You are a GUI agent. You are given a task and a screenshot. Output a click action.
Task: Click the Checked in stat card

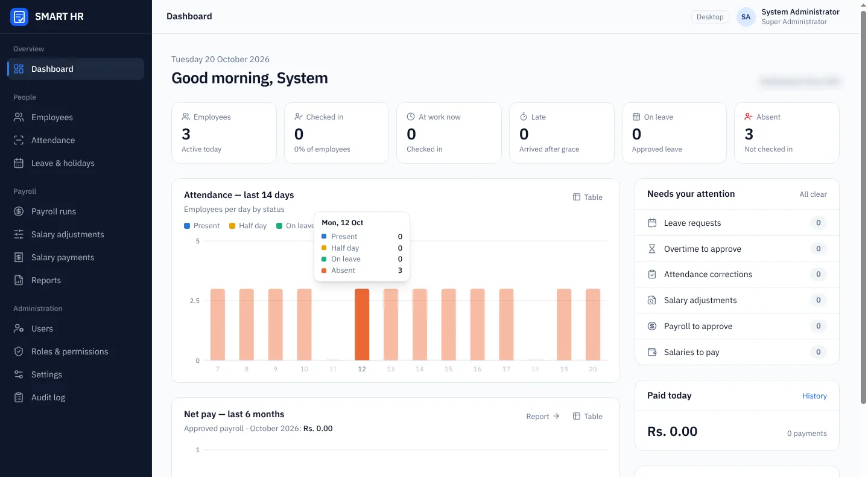(x=337, y=133)
